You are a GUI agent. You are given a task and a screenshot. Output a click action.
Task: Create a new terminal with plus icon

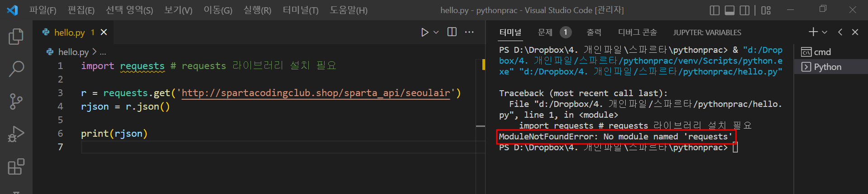(813, 32)
